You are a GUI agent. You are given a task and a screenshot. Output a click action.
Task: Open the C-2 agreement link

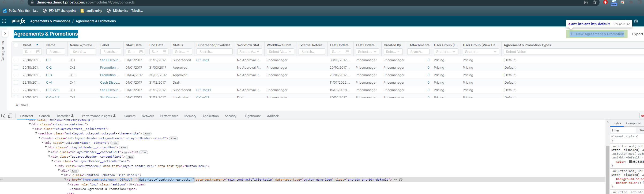pyautogui.click(x=49, y=68)
